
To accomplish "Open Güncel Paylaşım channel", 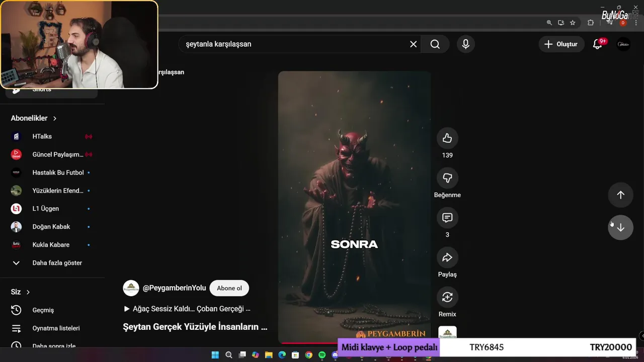I will tap(52, 154).
